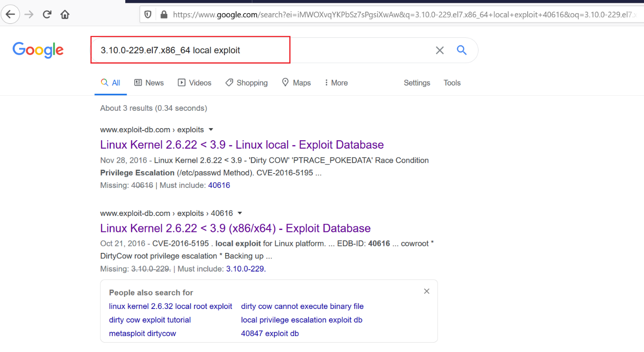Click the blue magnifier search icon

(x=462, y=50)
